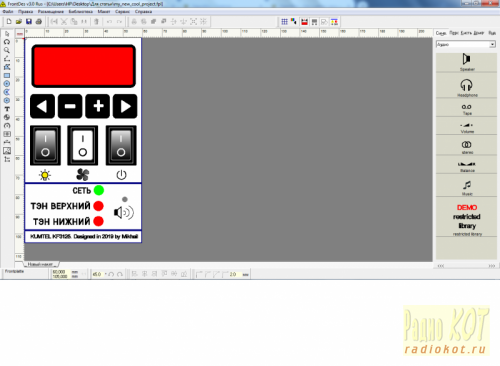Open the color palette toolbar icon
This screenshot has width=500, height=366.
294,22
